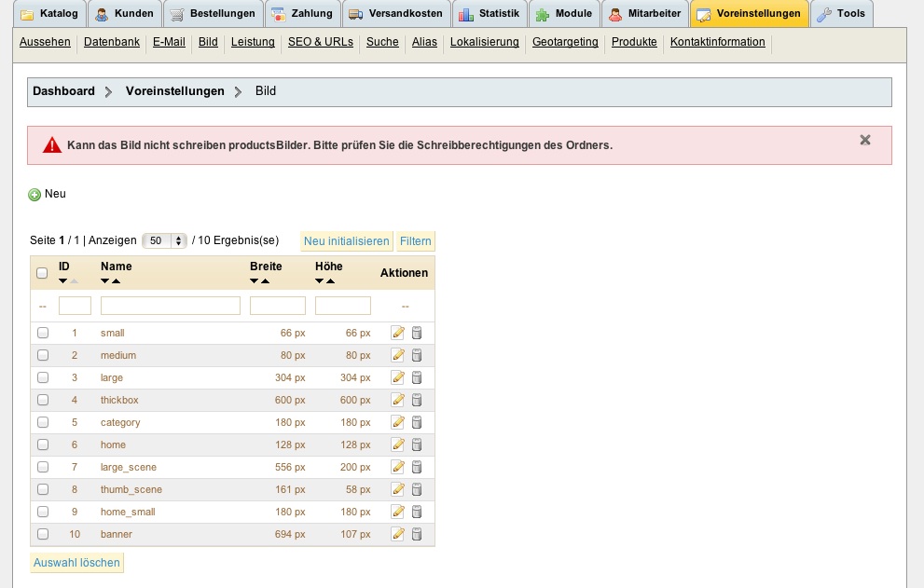Edit the small image type
Screen dimensions: 924x588
pos(398,333)
